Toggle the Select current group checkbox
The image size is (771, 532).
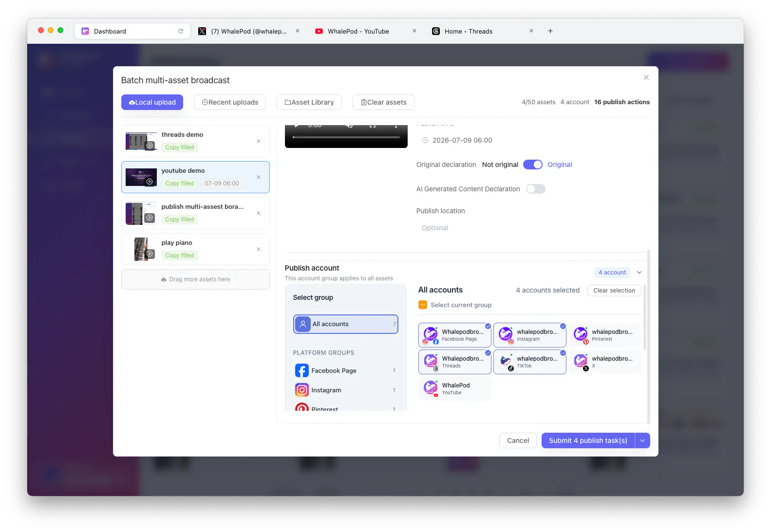(423, 305)
